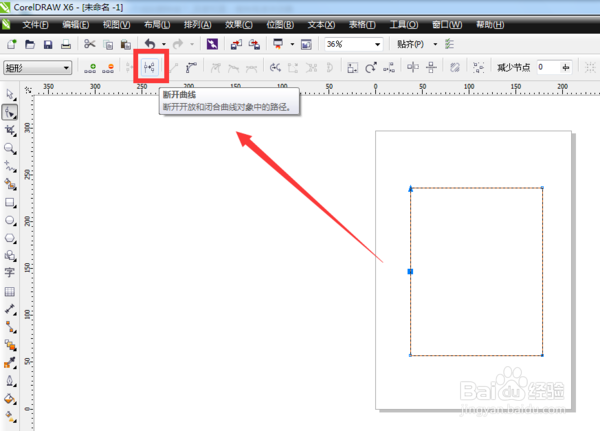Select the Connector tool
Image resolution: width=600 pixels, height=431 pixels.
click(x=10, y=327)
